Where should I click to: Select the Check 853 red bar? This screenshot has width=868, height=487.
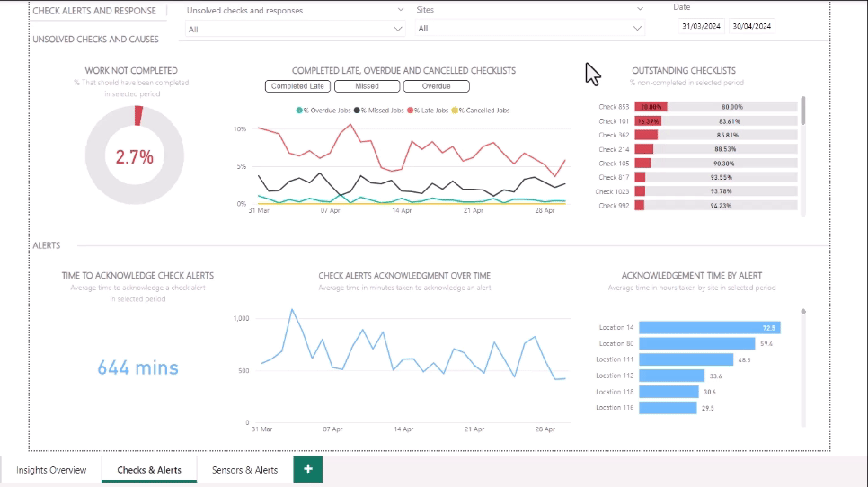coord(651,106)
